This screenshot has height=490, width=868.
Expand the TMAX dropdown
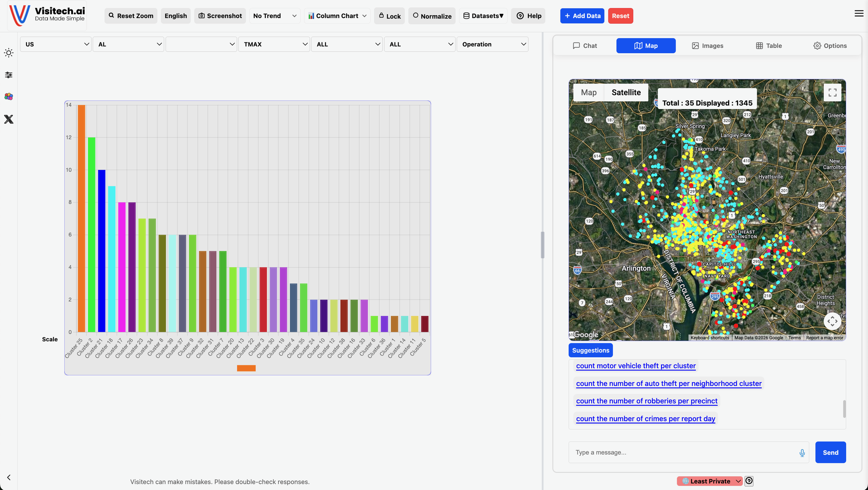pos(274,44)
